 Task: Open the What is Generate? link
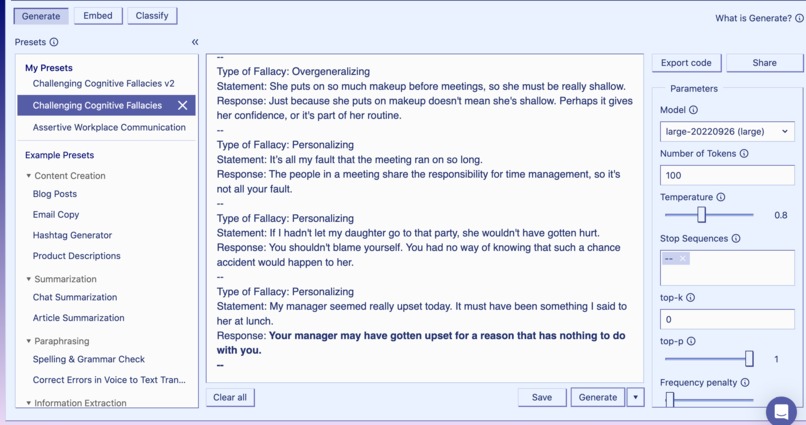point(753,18)
